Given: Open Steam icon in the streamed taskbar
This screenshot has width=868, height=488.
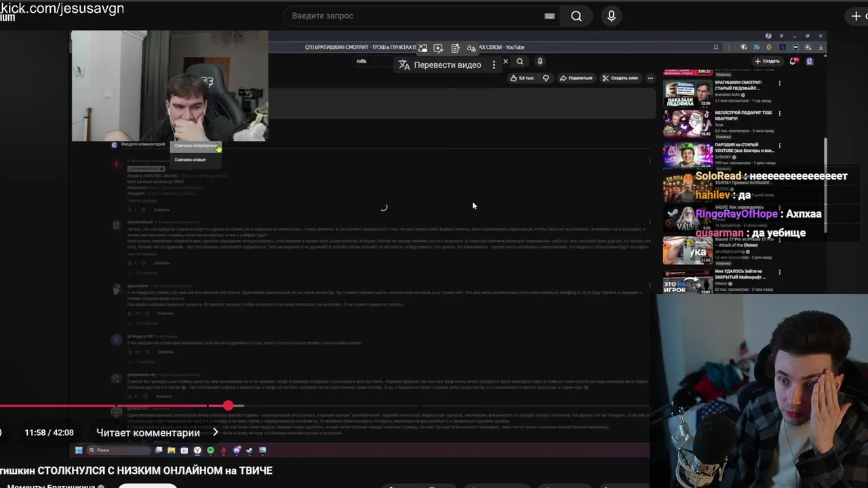Looking at the screenshot, I should point(250,450).
